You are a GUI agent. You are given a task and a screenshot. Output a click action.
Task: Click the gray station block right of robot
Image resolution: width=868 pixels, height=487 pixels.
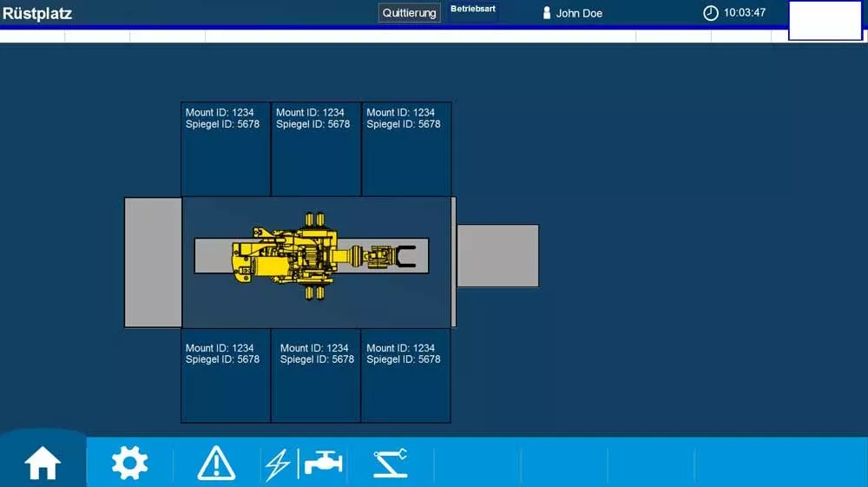[497, 256]
